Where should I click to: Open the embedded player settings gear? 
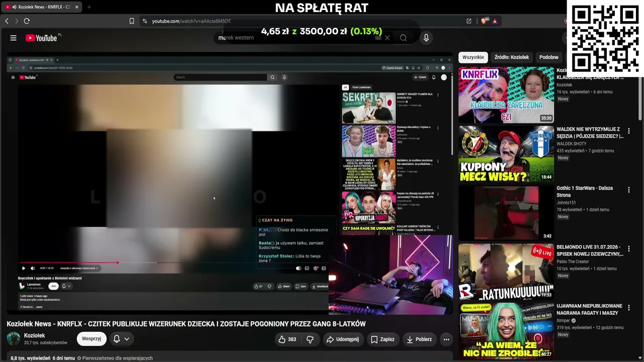click(315, 268)
